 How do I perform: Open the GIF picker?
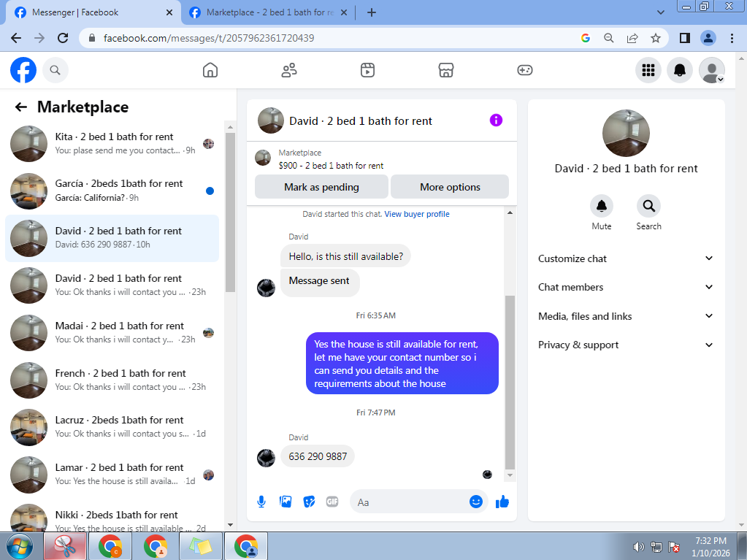332,502
